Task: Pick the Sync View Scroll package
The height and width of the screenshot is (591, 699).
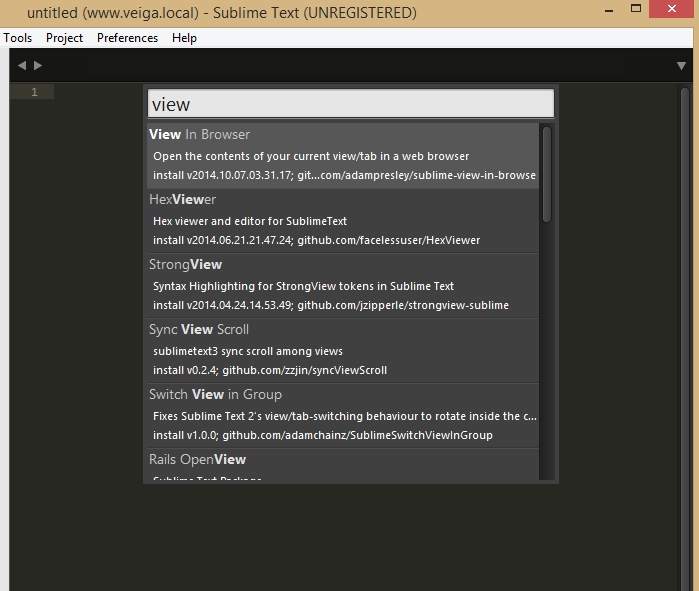Action: coord(343,351)
